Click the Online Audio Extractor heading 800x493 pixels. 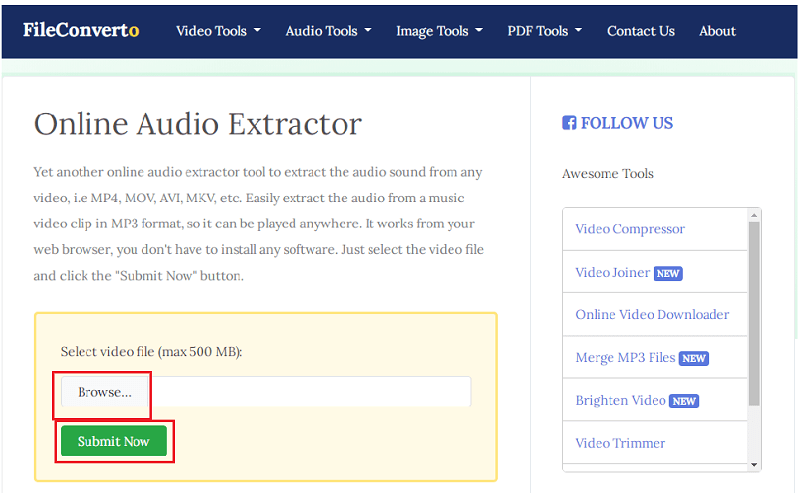point(198,124)
